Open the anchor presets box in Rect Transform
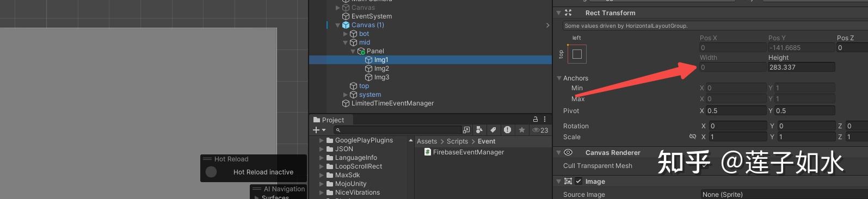Viewport: 868px width, 199px height. tap(577, 54)
